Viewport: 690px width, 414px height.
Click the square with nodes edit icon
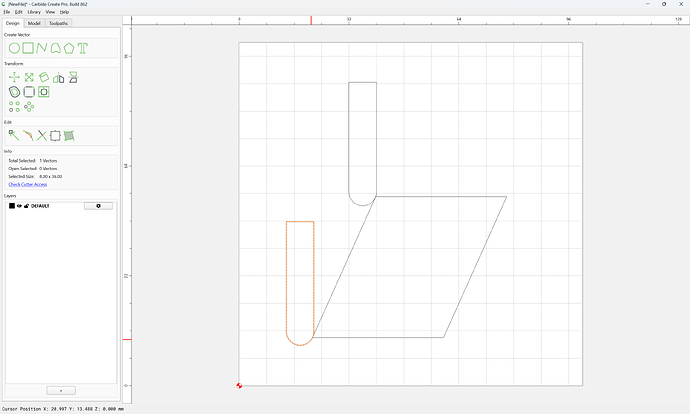pos(55,136)
